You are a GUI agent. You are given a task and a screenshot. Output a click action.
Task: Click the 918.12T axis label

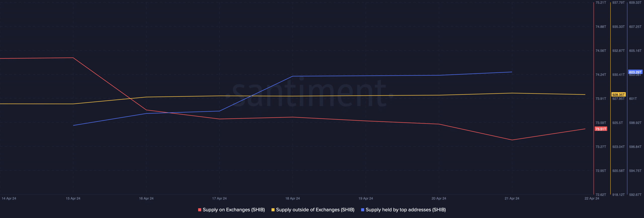tap(618, 195)
